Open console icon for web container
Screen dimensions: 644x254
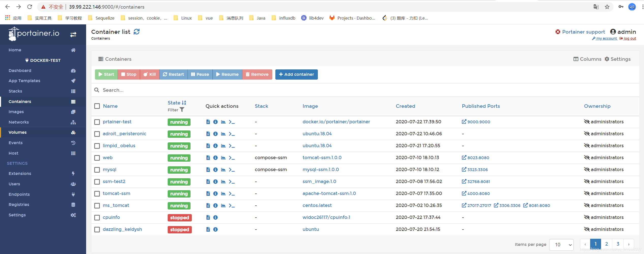tap(232, 158)
